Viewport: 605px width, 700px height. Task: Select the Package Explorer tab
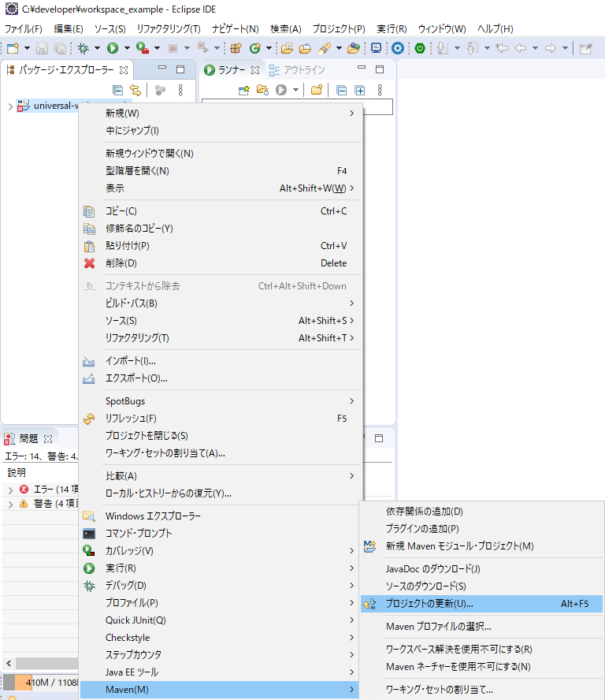pos(67,70)
